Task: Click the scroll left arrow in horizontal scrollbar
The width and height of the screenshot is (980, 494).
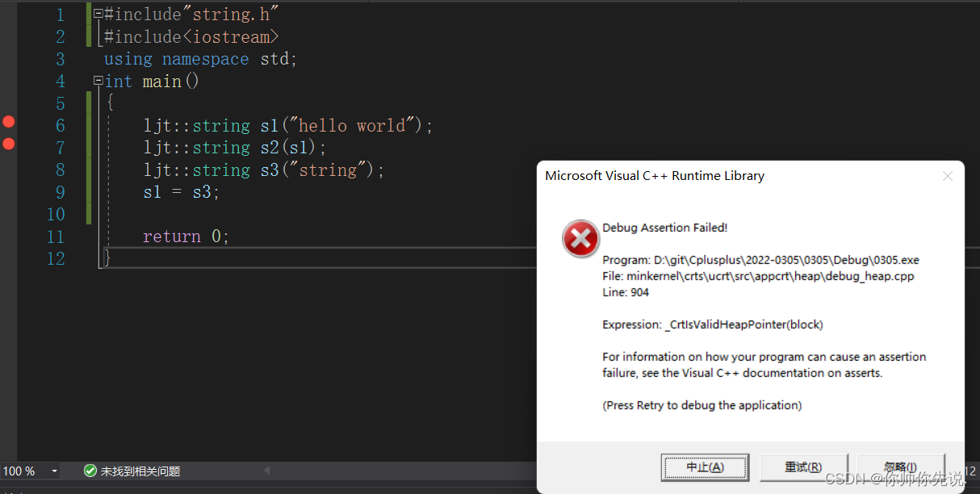Action: (267, 471)
